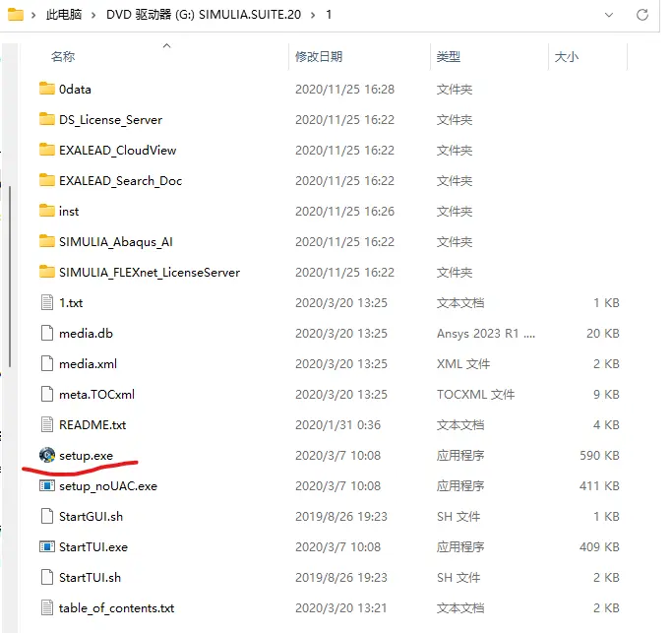Select the EXALEAD_CloudView folder name
The height and width of the screenshot is (633, 672).
(x=117, y=150)
